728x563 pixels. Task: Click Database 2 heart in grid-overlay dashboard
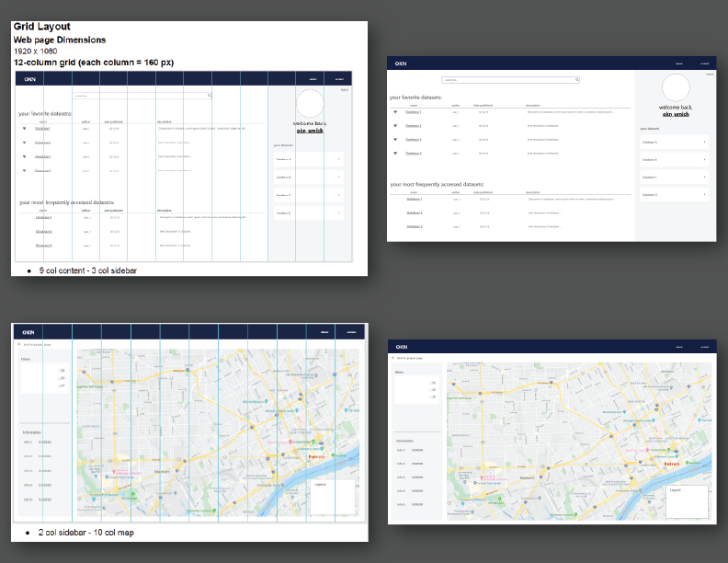[x=25, y=143]
